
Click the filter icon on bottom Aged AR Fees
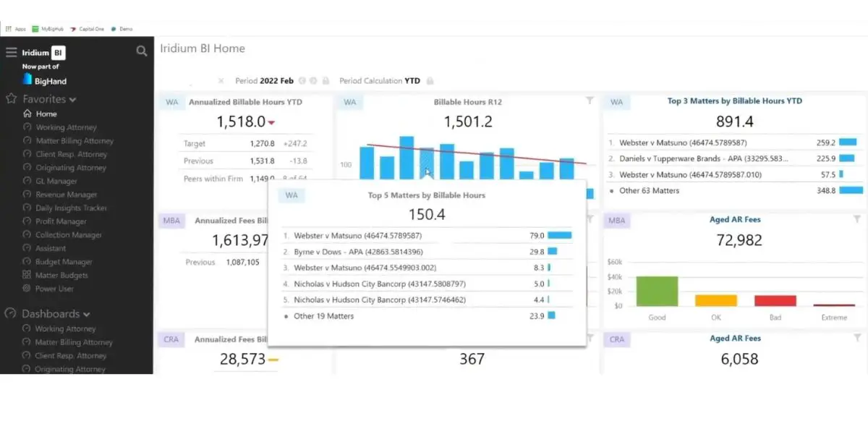[857, 338]
